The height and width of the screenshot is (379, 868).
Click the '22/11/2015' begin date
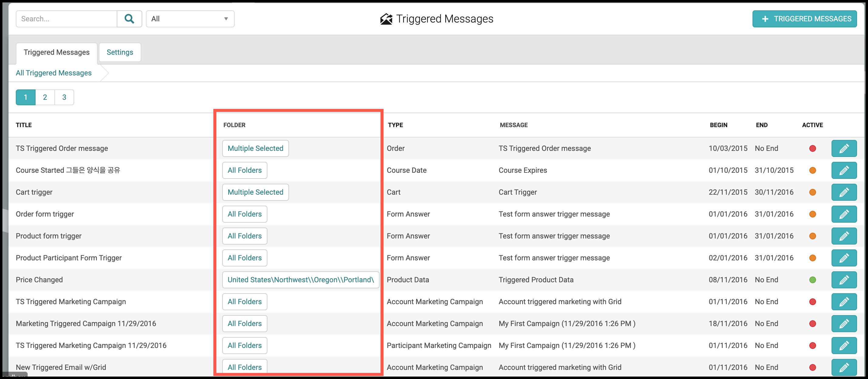coord(728,192)
